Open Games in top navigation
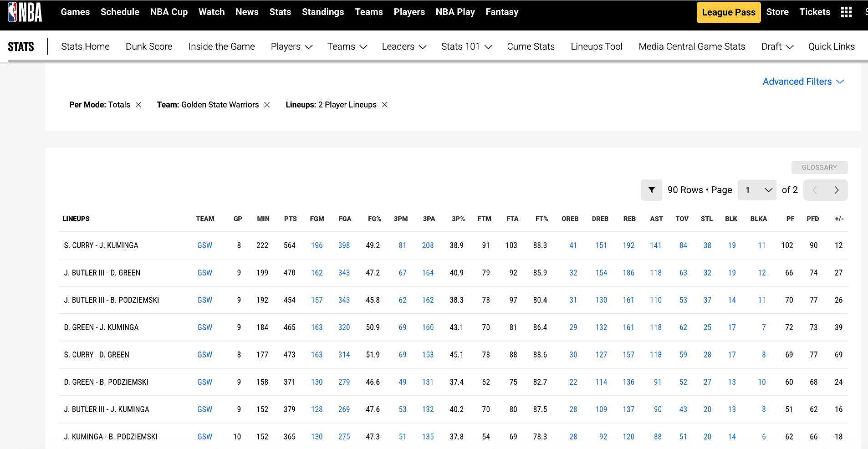868x449 pixels. pyautogui.click(x=75, y=12)
